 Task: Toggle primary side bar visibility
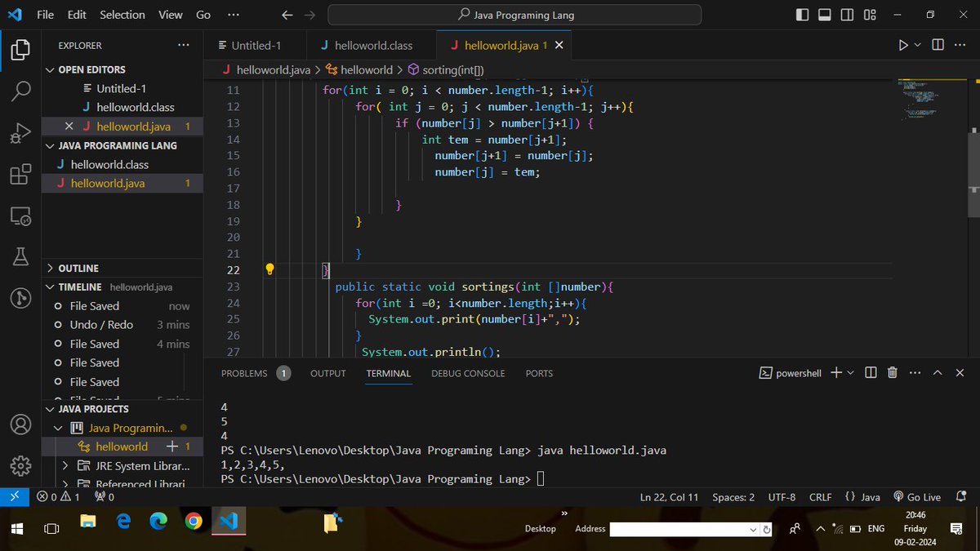pyautogui.click(x=802, y=15)
